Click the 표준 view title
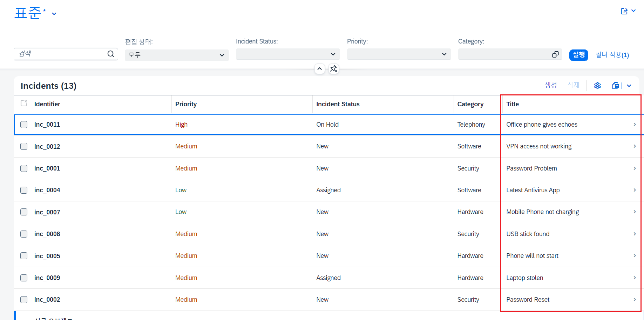Image resolution: width=644 pixels, height=320 pixels. (28, 13)
